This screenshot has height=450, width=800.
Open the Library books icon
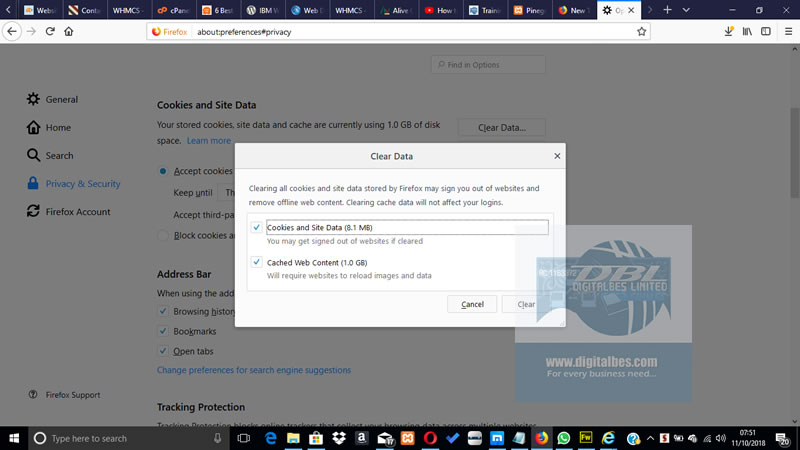click(747, 32)
